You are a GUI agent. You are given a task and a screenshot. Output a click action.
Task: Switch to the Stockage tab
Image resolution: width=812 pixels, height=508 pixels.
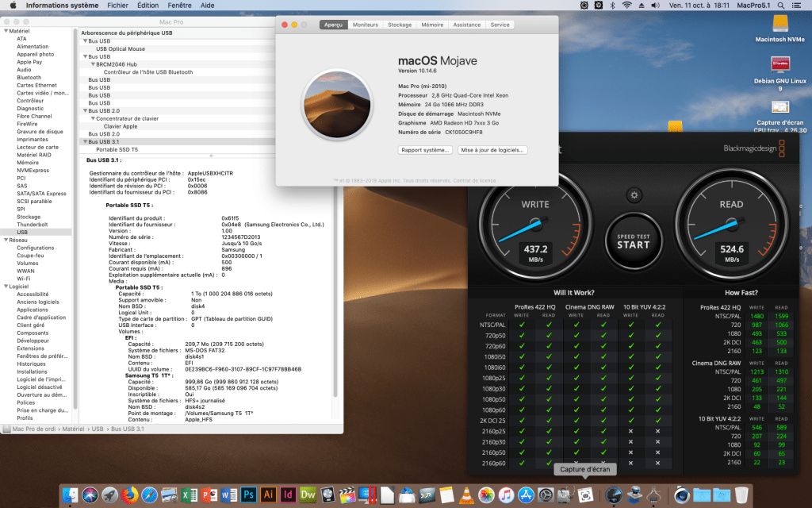pos(400,25)
